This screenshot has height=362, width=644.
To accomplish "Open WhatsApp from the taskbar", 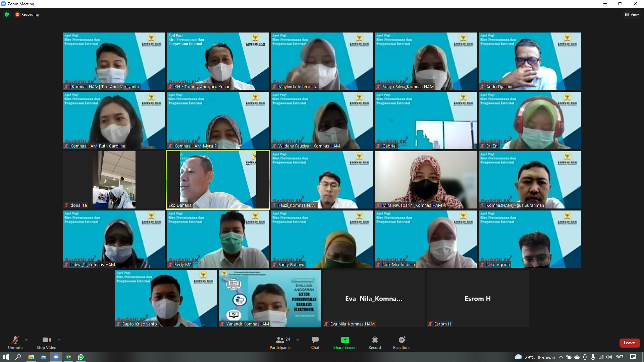I will coord(81,357).
